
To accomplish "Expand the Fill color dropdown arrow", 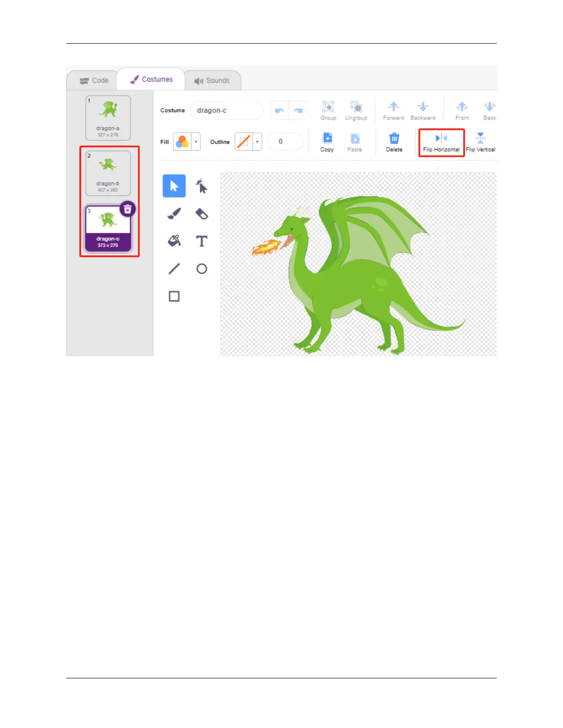I will (x=196, y=142).
